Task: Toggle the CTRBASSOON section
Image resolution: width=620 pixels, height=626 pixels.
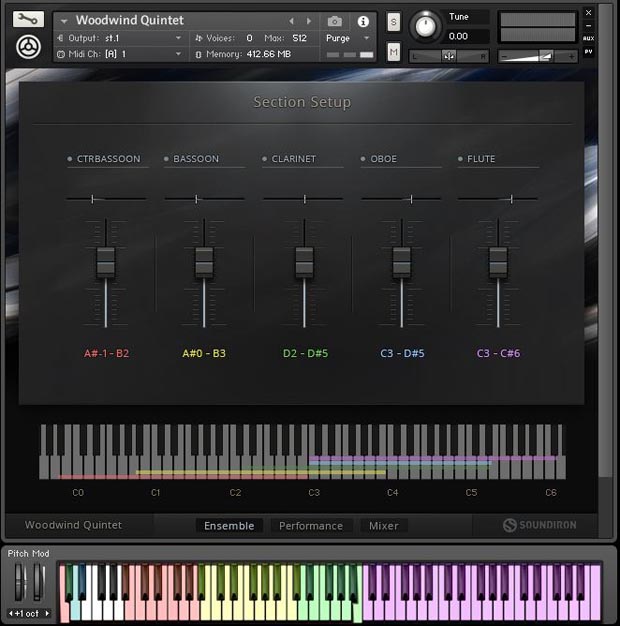Action: pyautogui.click(x=70, y=159)
